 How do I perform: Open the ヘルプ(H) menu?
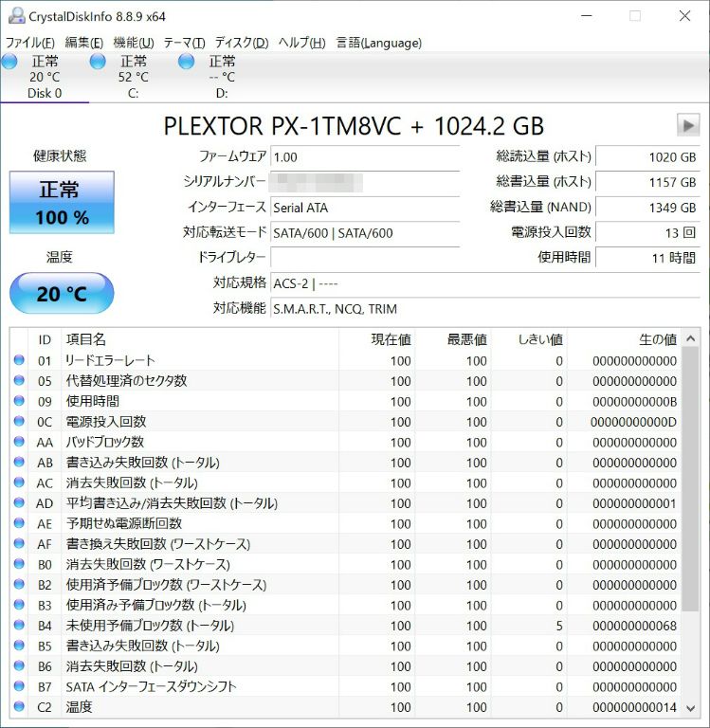[x=302, y=43]
